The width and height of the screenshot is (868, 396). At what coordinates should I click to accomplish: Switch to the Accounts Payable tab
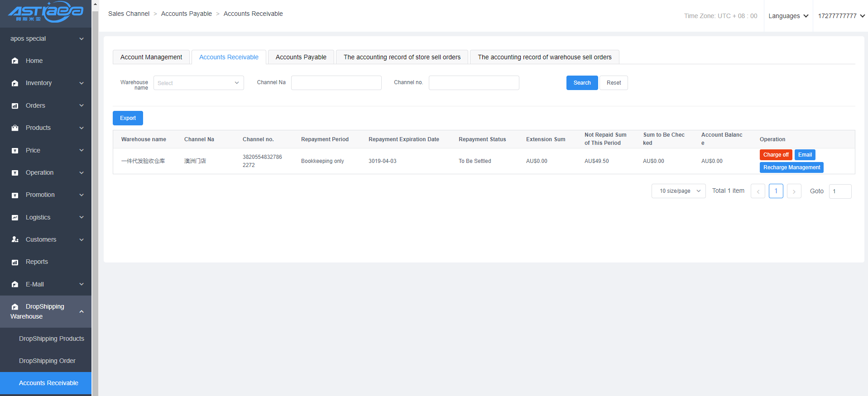click(301, 57)
